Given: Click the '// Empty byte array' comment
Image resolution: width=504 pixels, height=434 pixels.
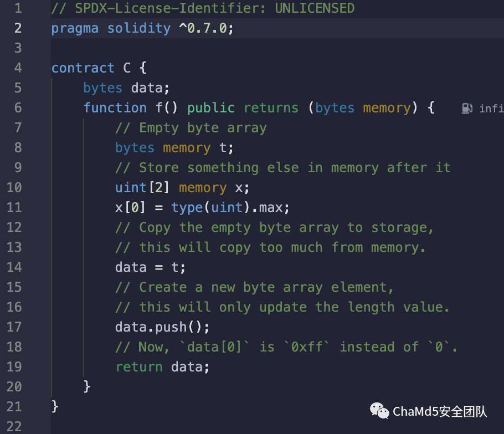Looking at the screenshot, I should [x=191, y=128].
